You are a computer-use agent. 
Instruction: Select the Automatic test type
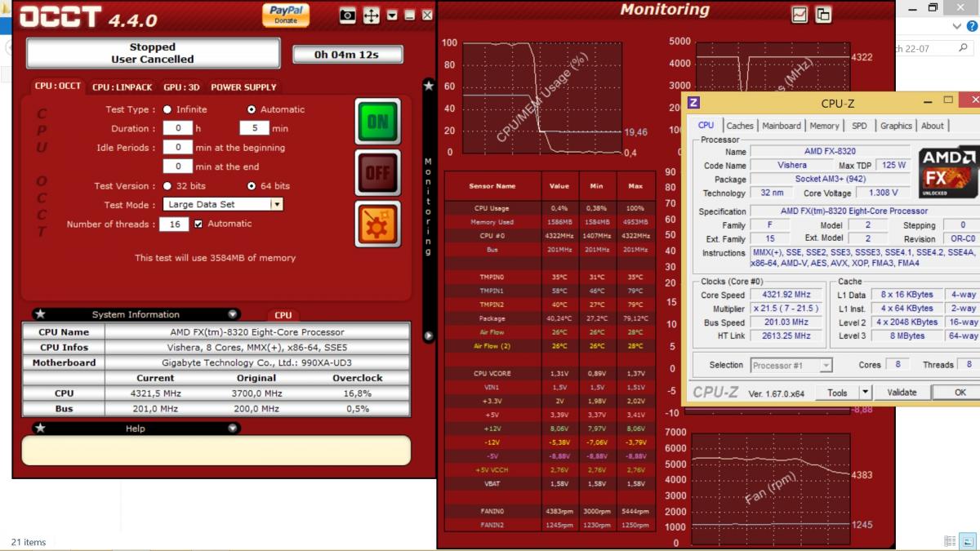tap(252, 109)
